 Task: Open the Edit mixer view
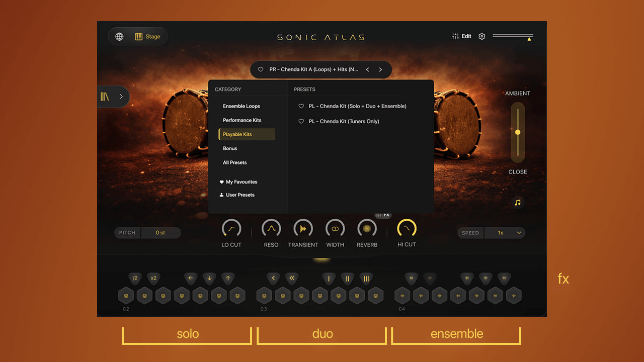[x=462, y=36]
